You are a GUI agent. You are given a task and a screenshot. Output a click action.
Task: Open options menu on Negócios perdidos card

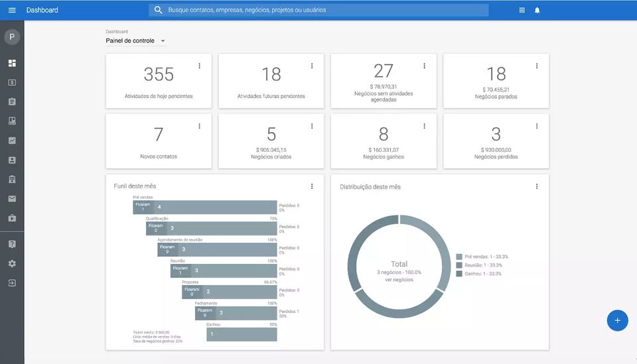point(537,126)
